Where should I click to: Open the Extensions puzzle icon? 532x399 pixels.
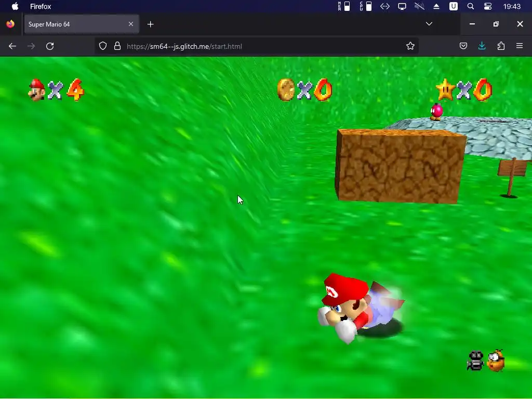(x=501, y=46)
